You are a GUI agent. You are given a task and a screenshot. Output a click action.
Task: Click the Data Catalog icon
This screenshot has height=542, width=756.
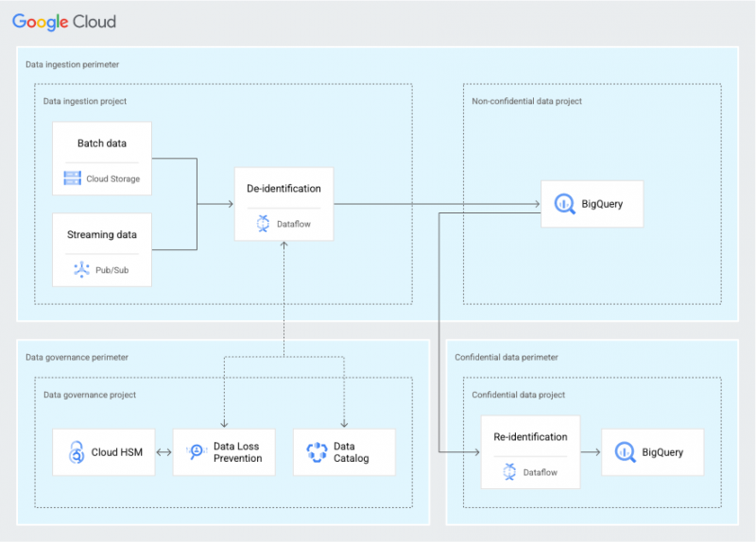point(317,452)
